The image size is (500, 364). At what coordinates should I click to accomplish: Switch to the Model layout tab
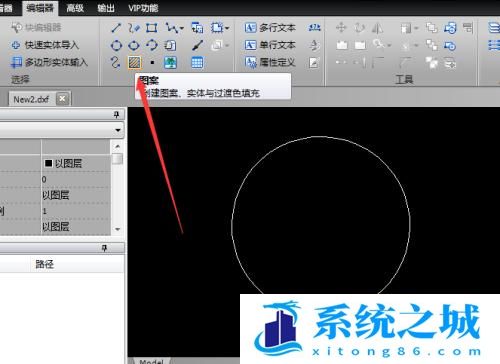tap(152, 361)
